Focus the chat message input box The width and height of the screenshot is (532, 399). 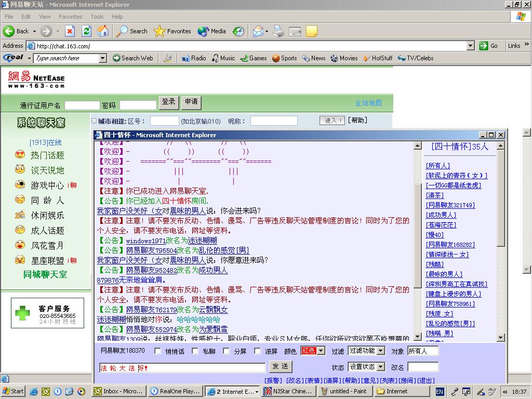[x=182, y=368]
